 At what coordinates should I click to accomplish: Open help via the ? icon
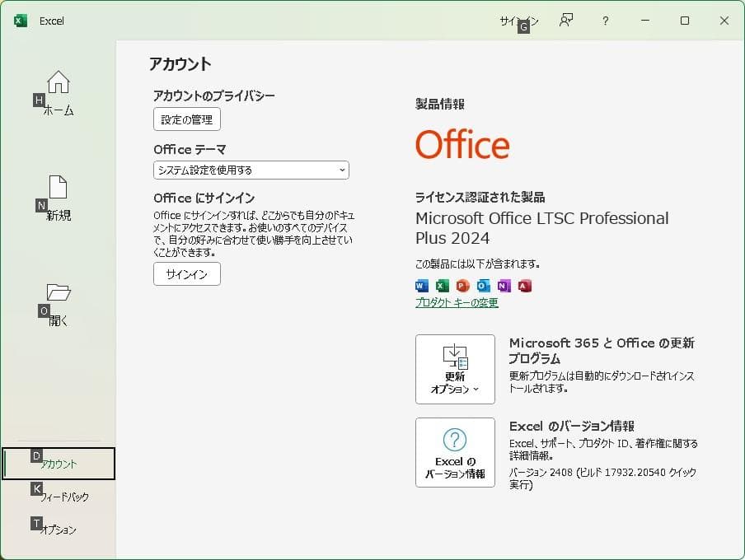coord(605,21)
